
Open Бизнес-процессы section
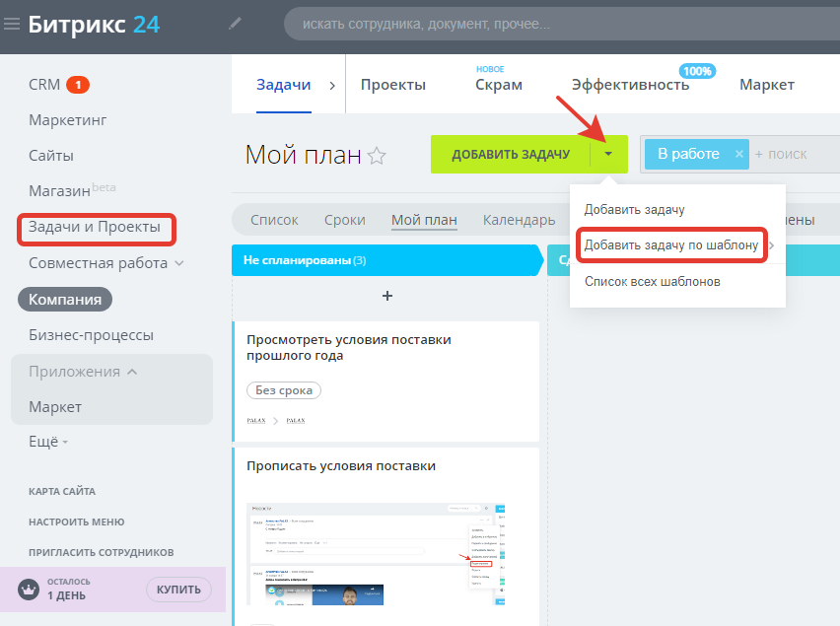tap(91, 335)
